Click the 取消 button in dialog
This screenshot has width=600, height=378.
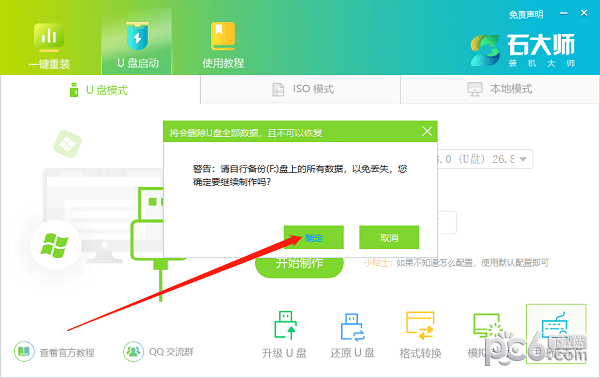pos(389,238)
